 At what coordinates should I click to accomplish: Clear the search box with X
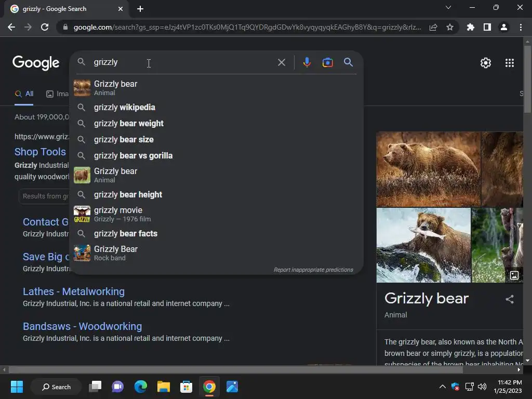click(x=281, y=62)
